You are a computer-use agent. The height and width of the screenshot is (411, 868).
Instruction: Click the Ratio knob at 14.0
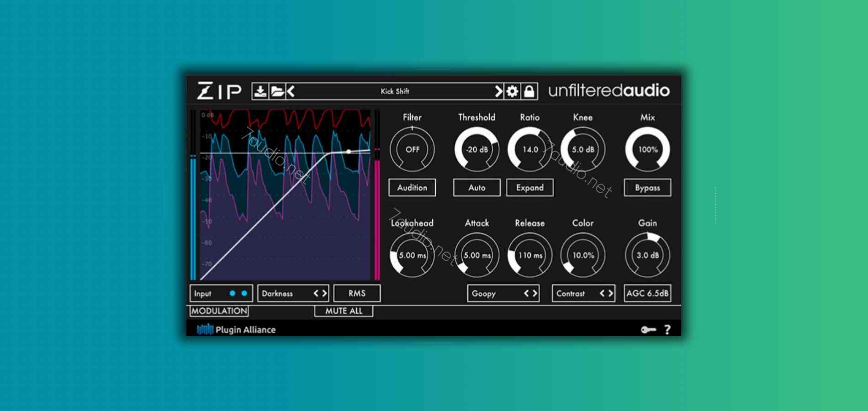[530, 149]
